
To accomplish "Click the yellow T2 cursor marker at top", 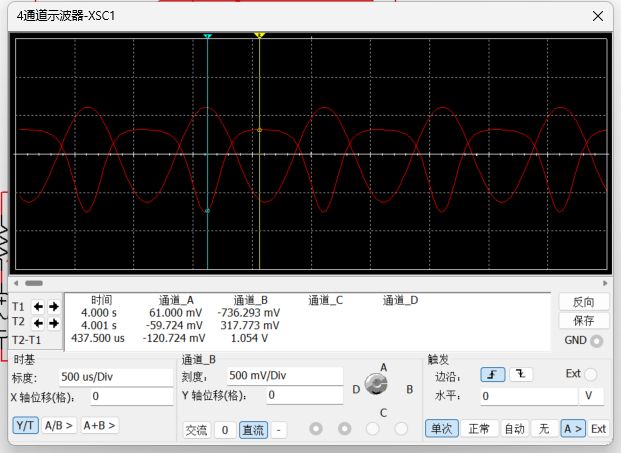I will coord(259,36).
